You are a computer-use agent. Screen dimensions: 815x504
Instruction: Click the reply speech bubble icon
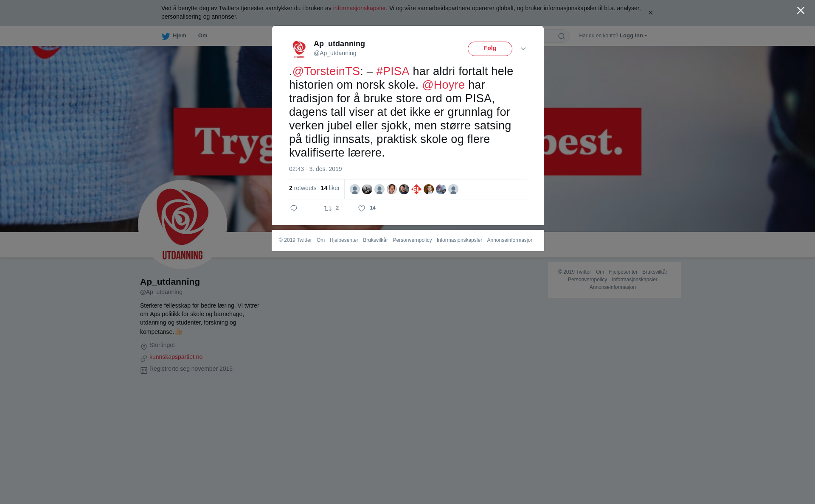[x=294, y=208]
